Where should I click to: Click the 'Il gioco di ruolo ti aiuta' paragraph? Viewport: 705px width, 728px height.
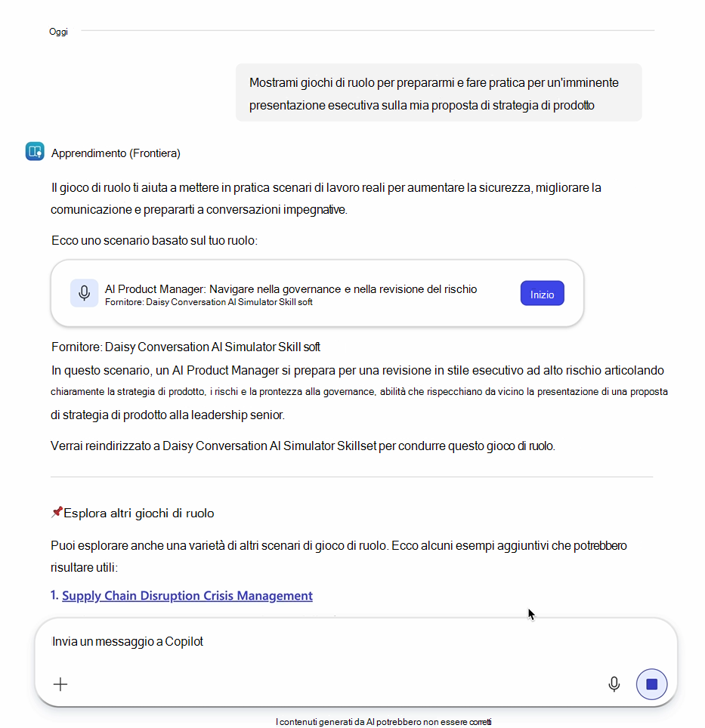click(326, 199)
